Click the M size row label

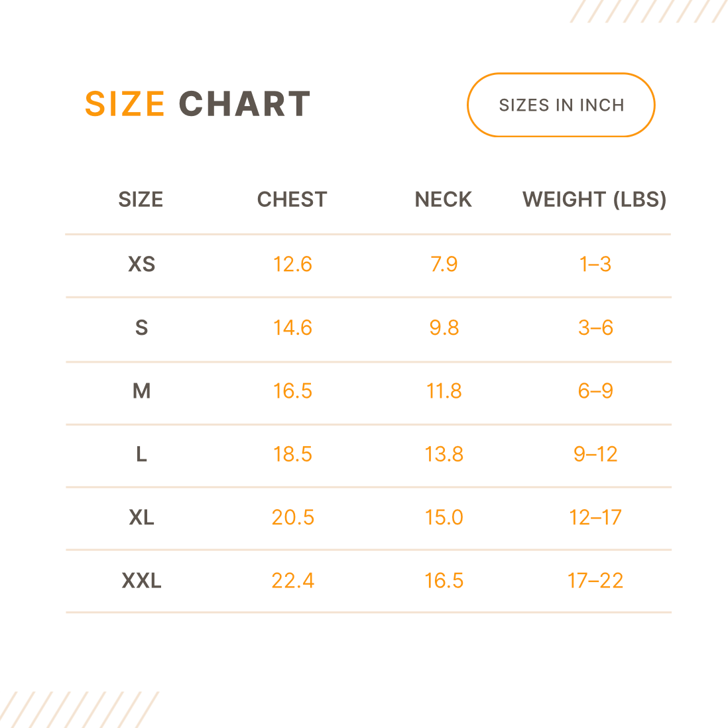pyautogui.click(x=141, y=391)
